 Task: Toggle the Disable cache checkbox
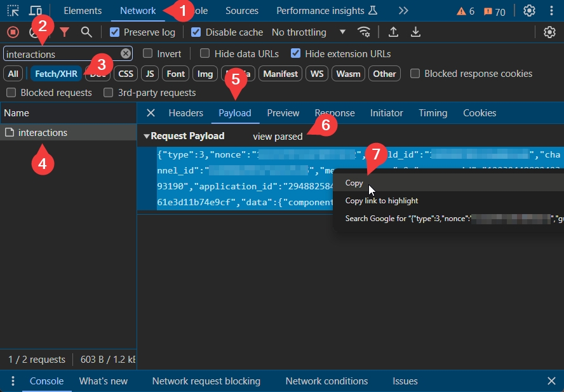[x=196, y=32]
